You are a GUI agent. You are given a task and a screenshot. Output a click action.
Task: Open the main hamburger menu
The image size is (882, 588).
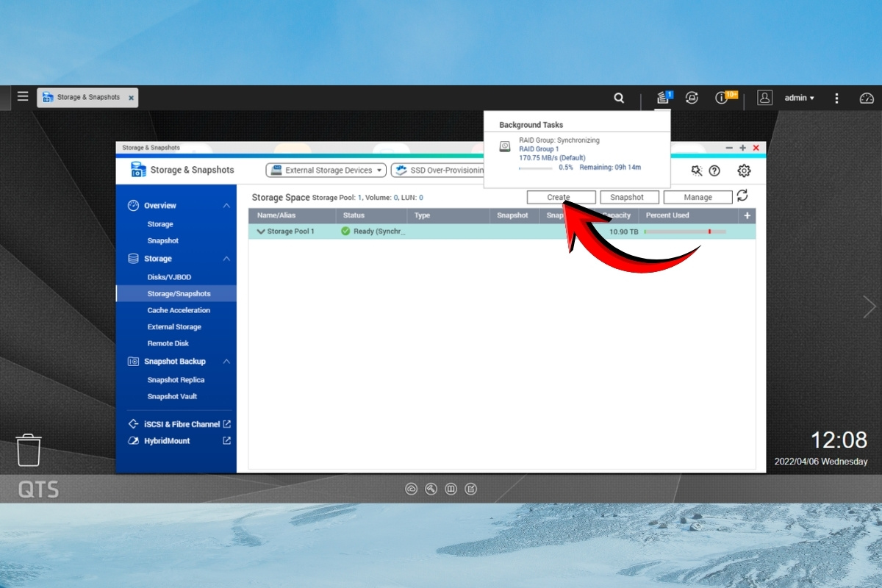point(23,96)
